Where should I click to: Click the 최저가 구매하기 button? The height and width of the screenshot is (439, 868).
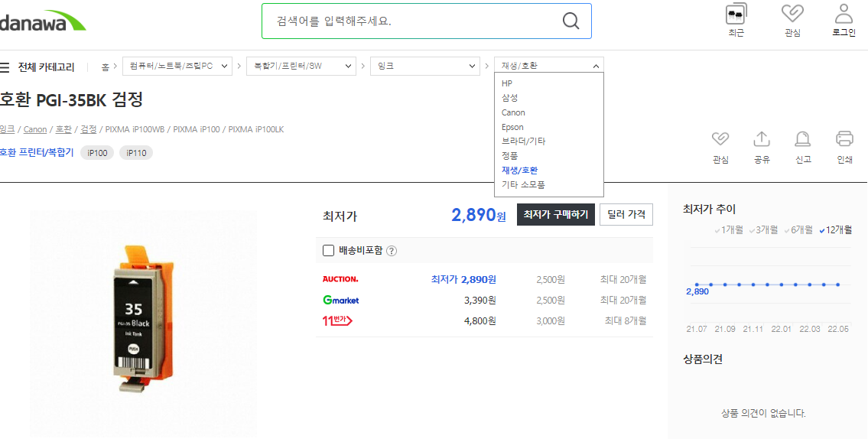pyautogui.click(x=556, y=215)
